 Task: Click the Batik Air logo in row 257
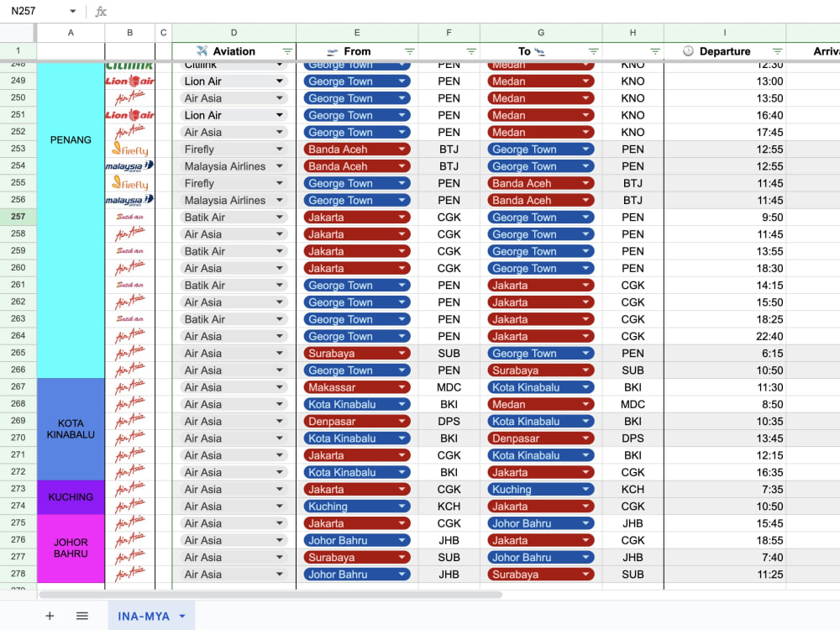point(129,217)
